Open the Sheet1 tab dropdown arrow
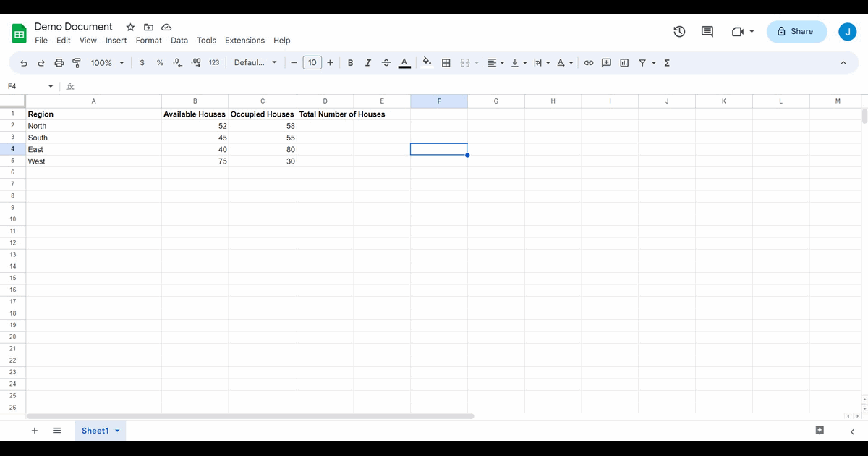This screenshot has height=456, width=868. pyautogui.click(x=117, y=431)
